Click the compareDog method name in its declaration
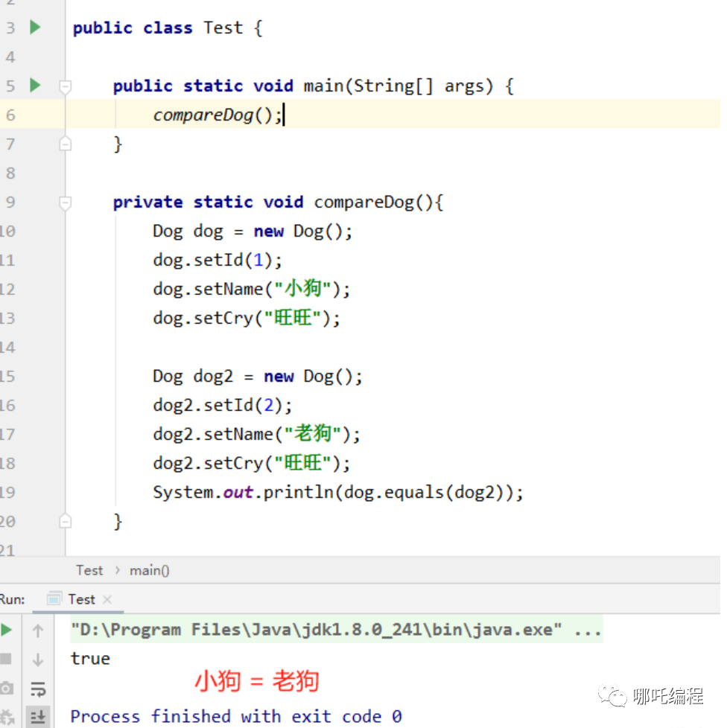The width and height of the screenshot is (727, 728). pos(364,202)
